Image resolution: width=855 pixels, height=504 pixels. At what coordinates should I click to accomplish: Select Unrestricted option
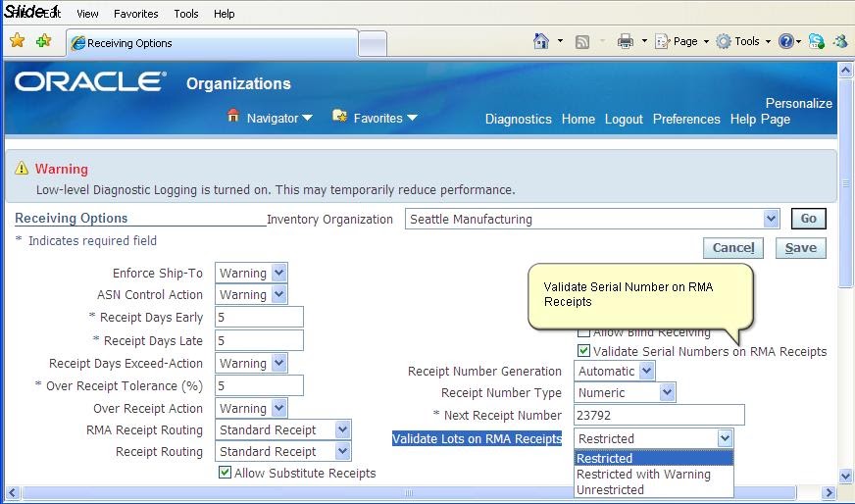click(x=653, y=489)
